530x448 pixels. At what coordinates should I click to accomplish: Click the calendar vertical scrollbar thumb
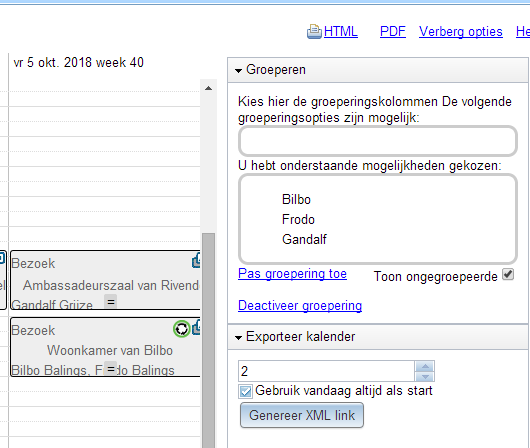pos(209,340)
